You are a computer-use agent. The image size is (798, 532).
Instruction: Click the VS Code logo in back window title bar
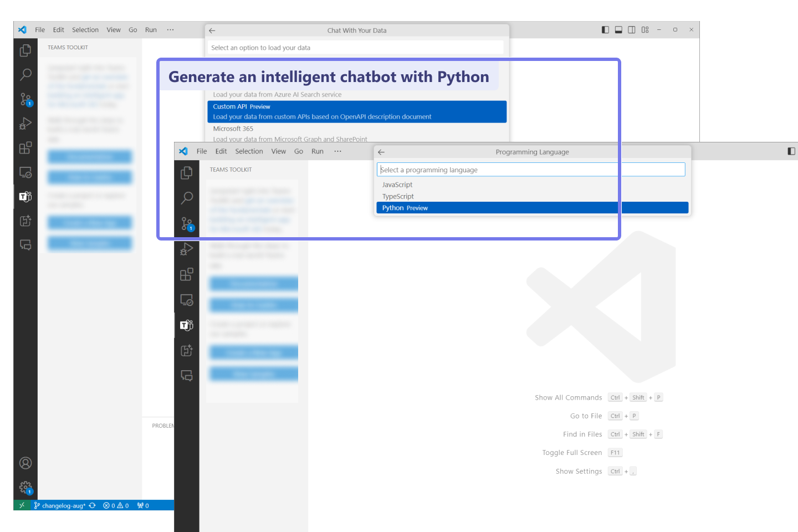(22, 30)
